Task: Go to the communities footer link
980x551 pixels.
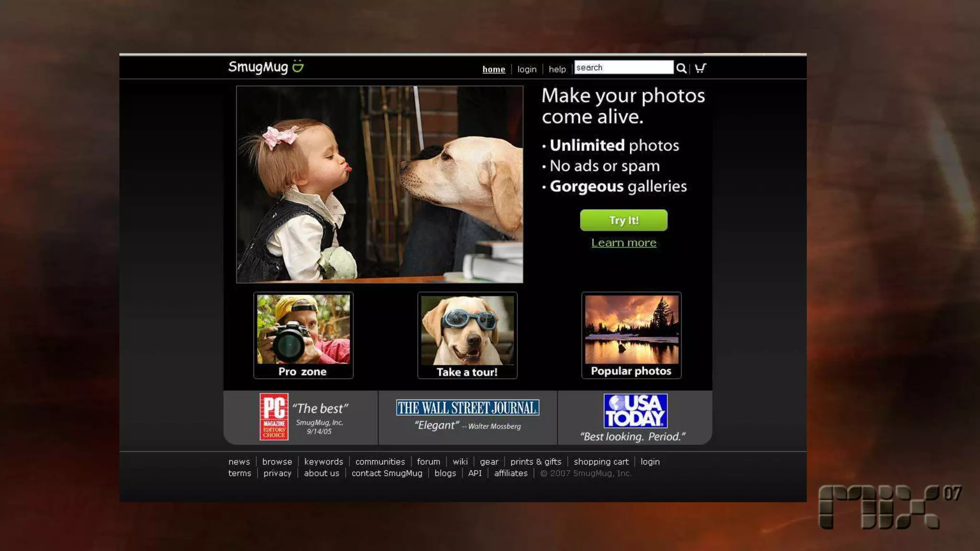Action: click(380, 462)
